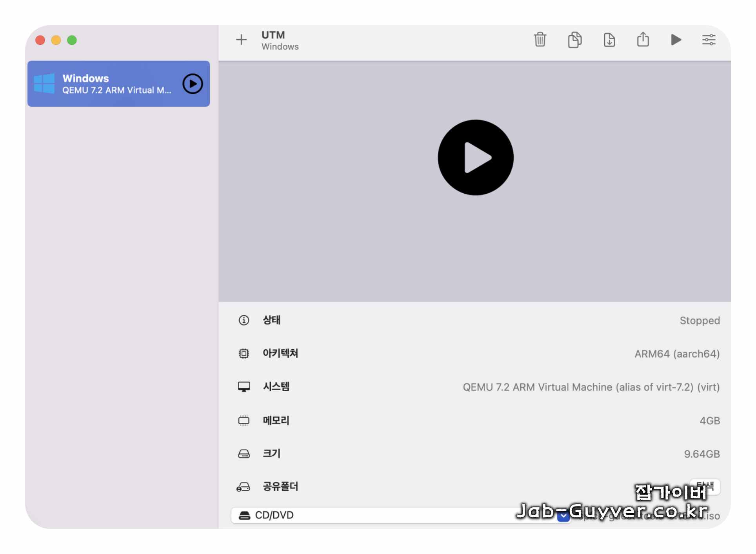Click the plus icon to add VM
This screenshot has width=756, height=554.
(x=241, y=40)
